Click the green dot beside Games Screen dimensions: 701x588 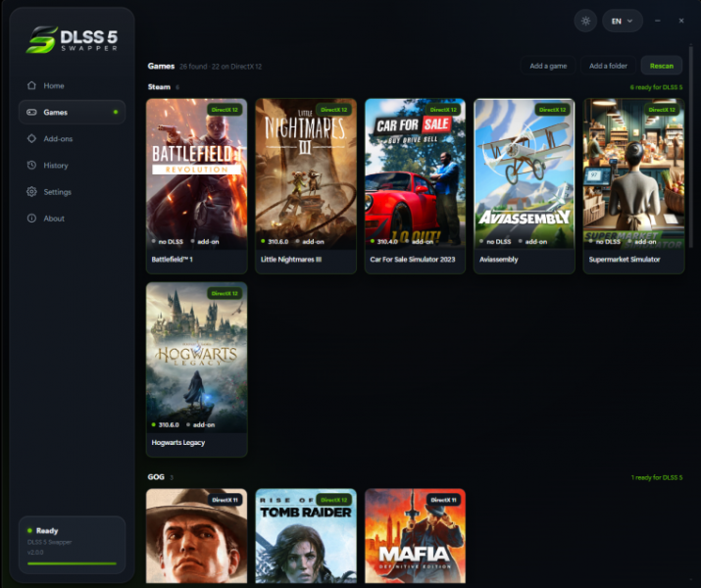116,112
